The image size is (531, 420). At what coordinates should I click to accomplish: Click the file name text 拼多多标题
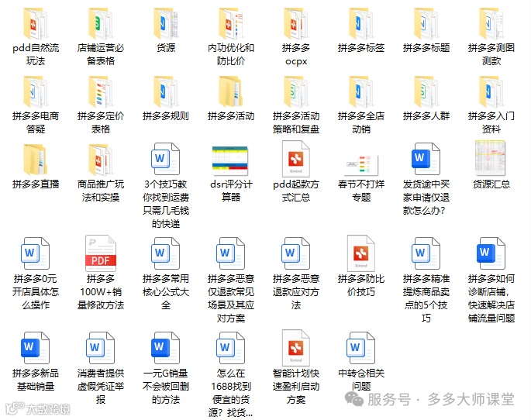(426, 48)
